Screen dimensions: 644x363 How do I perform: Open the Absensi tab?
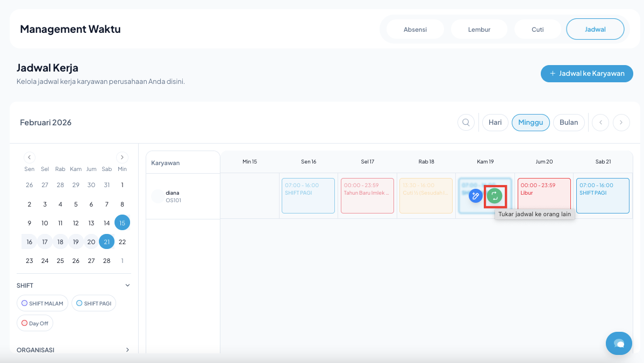pos(415,30)
